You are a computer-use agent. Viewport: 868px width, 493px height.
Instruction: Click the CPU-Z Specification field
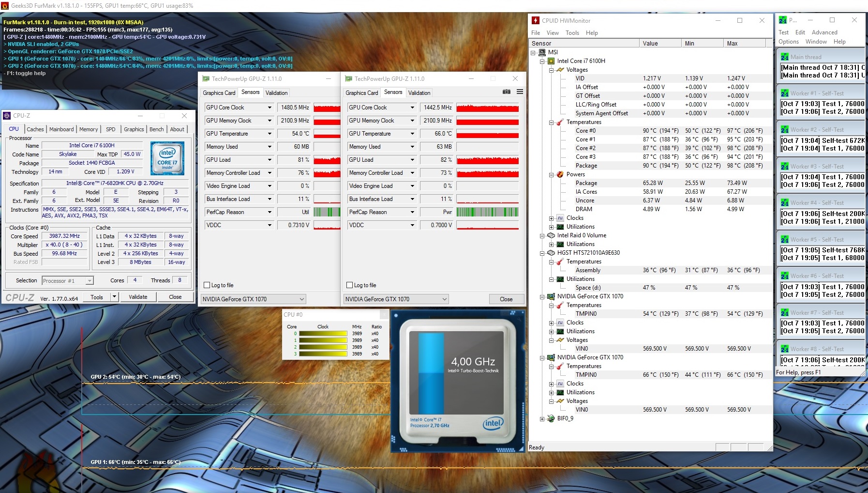(115, 184)
